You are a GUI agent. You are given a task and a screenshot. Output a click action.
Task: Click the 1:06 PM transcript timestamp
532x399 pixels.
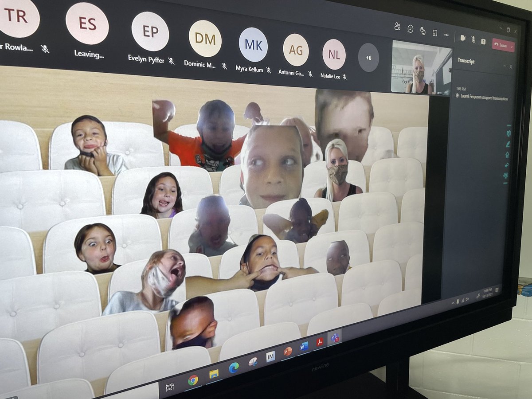tap(462, 89)
